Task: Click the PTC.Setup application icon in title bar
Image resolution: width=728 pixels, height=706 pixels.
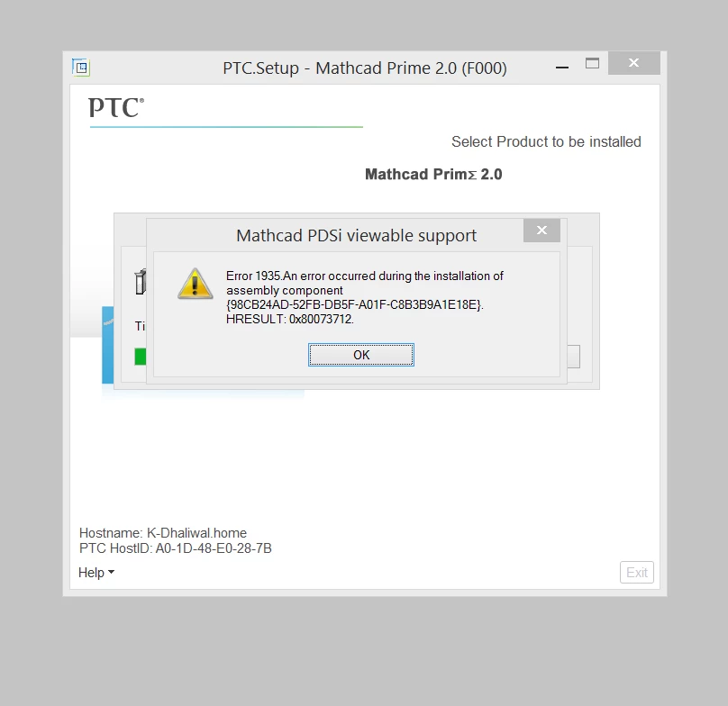Action: click(x=81, y=68)
